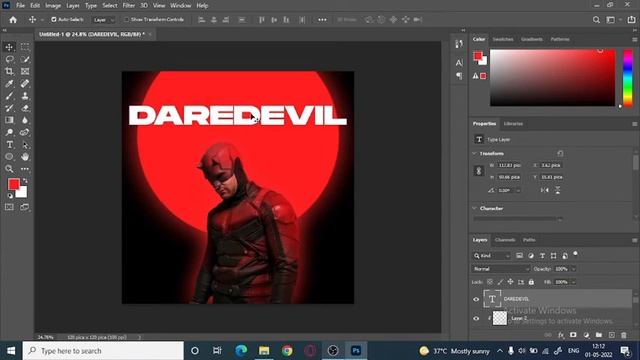640x360 pixels.
Task: Hide the DAREDEVIL text layer
Action: click(476, 299)
